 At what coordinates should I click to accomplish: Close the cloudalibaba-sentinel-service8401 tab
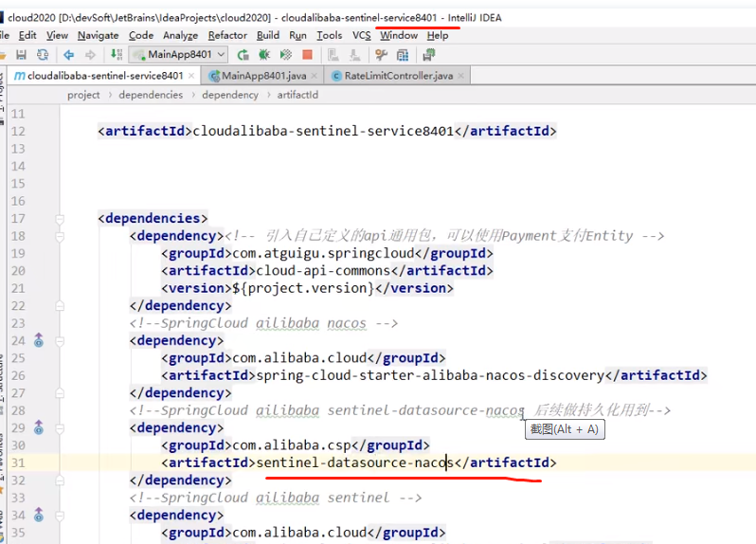[x=191, y=76]
